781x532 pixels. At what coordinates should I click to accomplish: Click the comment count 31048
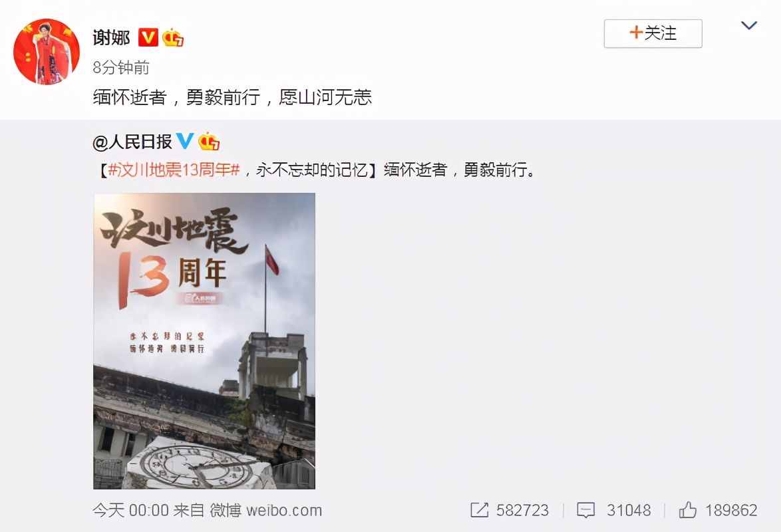coord(629,510)
